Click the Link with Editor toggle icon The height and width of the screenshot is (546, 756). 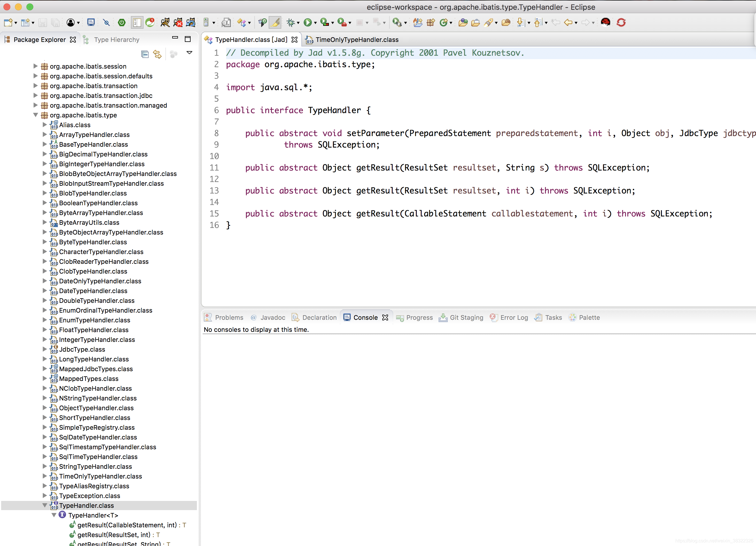pos(157,53)
